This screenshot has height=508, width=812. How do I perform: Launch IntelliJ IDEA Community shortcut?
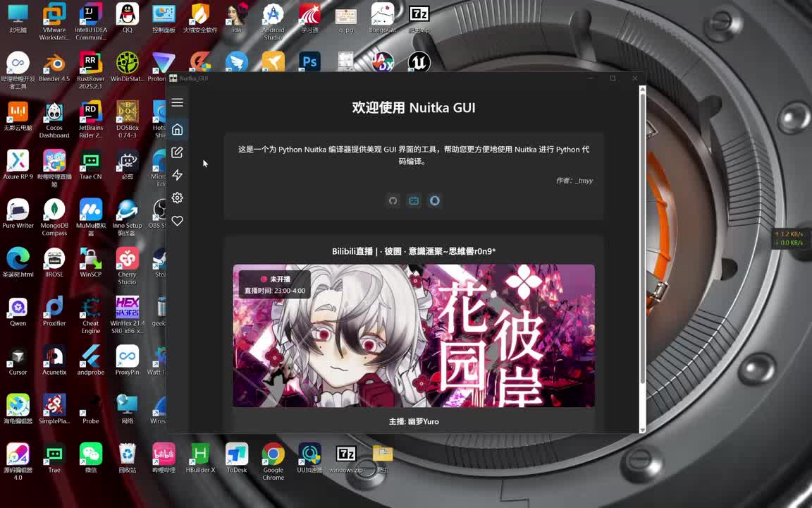(91, 21)
